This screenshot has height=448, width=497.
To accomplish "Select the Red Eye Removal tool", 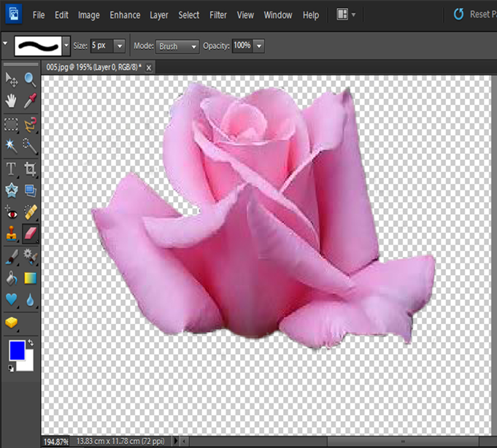I will 12,213.
